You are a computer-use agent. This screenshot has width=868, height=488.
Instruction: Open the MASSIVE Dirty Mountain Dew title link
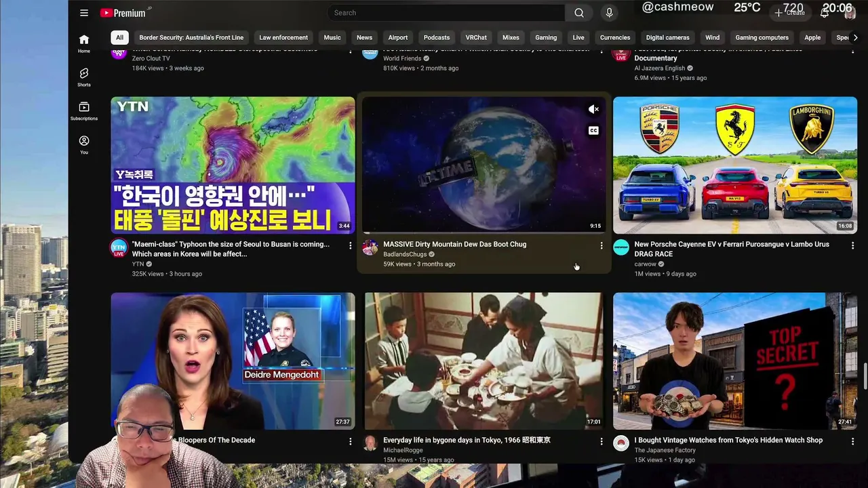(x=454, y=244)
